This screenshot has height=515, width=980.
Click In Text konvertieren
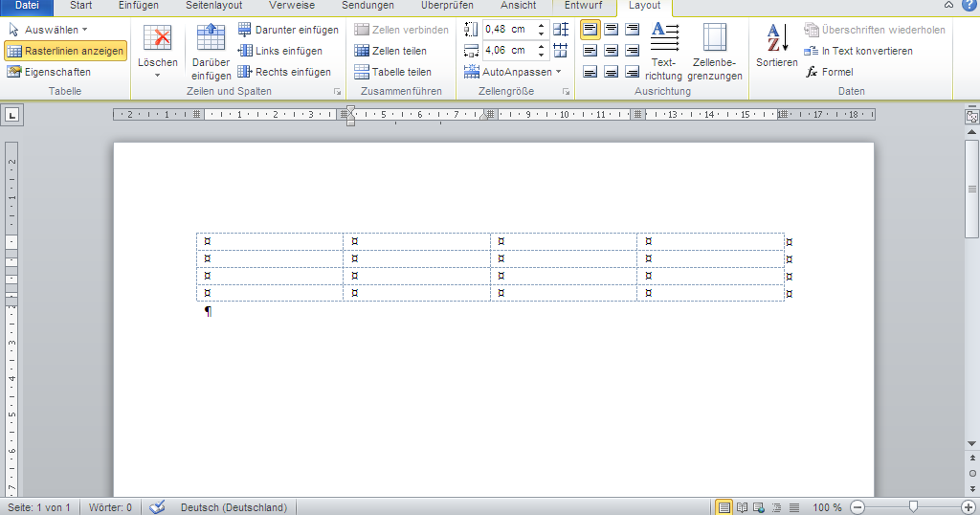[x=858, y=51]
